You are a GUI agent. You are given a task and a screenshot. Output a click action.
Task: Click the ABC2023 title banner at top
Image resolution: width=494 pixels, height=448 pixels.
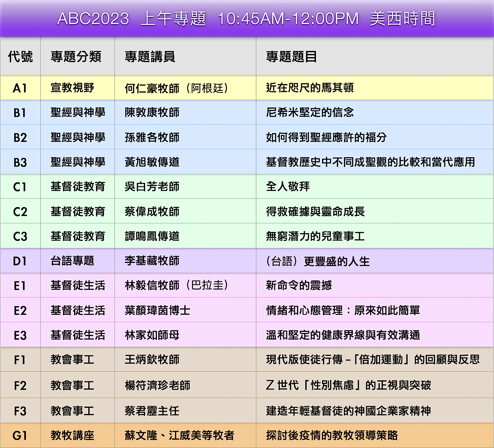click(246, 19)
